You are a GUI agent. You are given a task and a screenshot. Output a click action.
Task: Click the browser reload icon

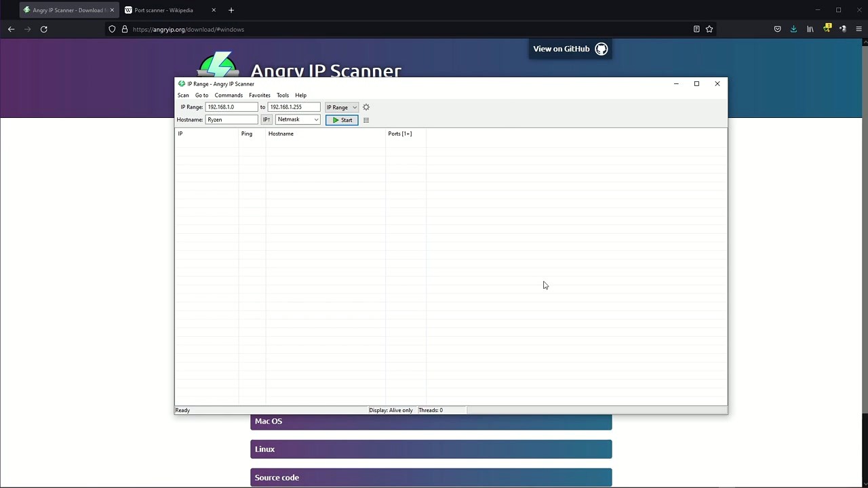[x=43, y=29]
